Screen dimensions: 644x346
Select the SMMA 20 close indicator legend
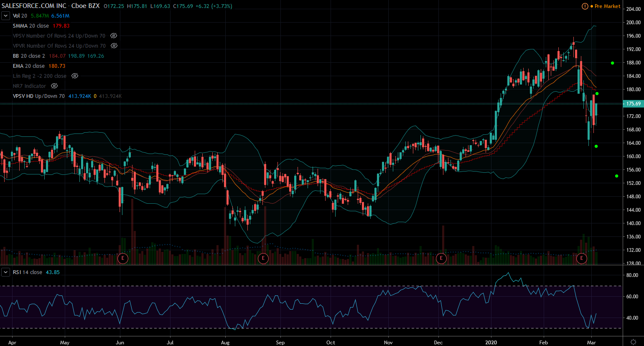point(31,26)
